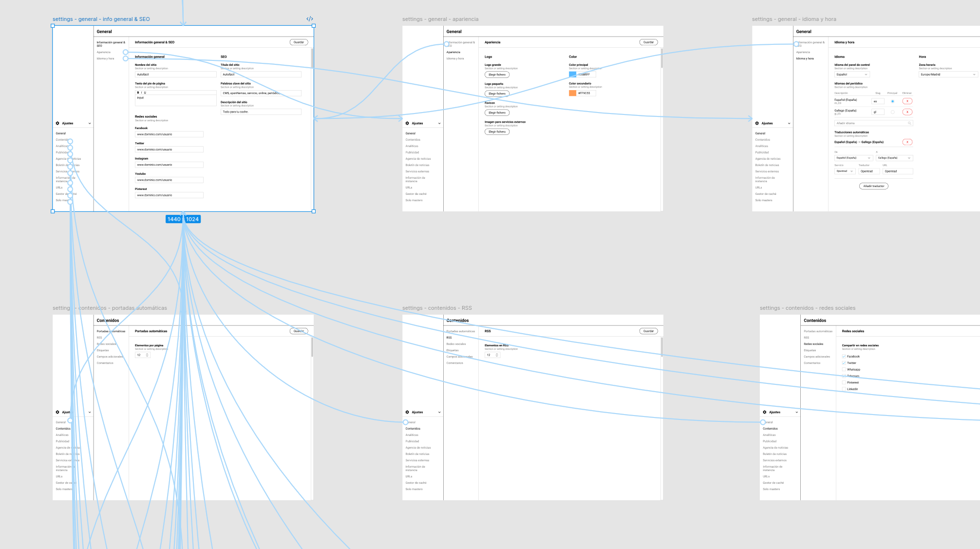Click Añadir idioma search field
This screenshot has width=980, height=549.
874,123
